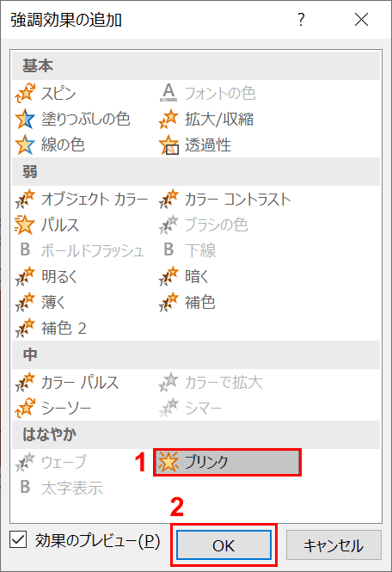The height and width of the screenshot is (572, 392).
Task: Confirm with the OK button
Action: click(x=224, y=545)
